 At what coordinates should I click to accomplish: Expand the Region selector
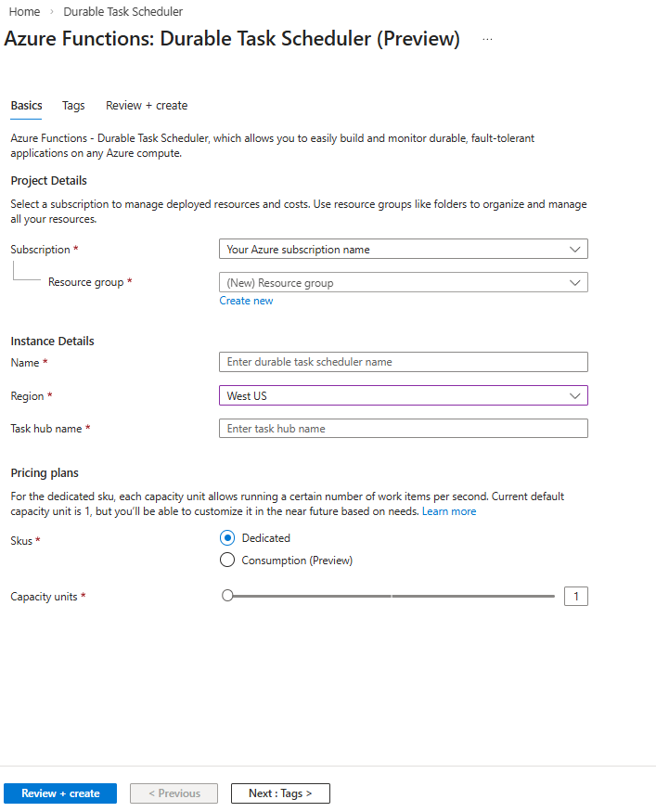click(403, 395)
